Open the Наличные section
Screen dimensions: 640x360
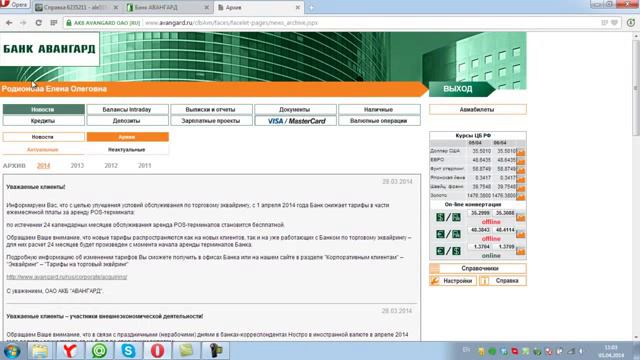tap(379, 109)
